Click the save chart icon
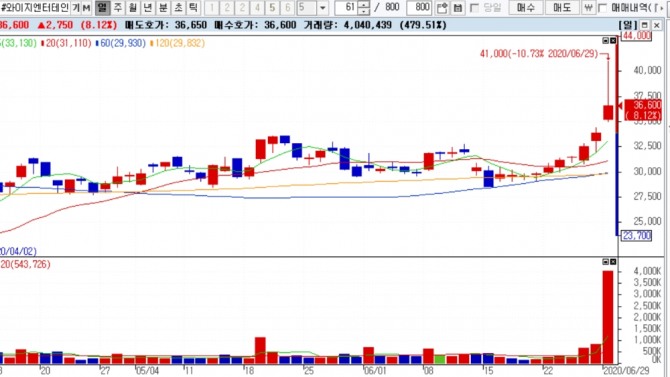Viewport: 670px width, 377px height. (x=458, y=8)
